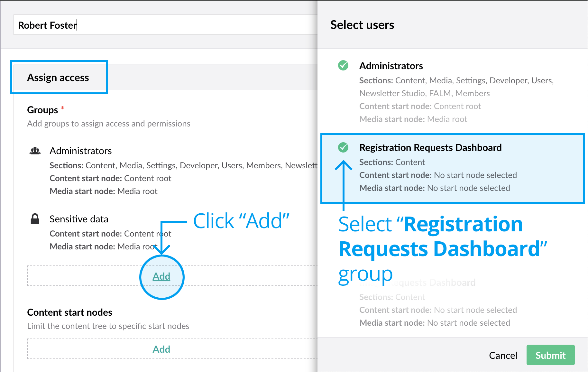The width and height of the screenshot is (588, 372).
Task: Click Add under Content start nodes
Action: 161,349
